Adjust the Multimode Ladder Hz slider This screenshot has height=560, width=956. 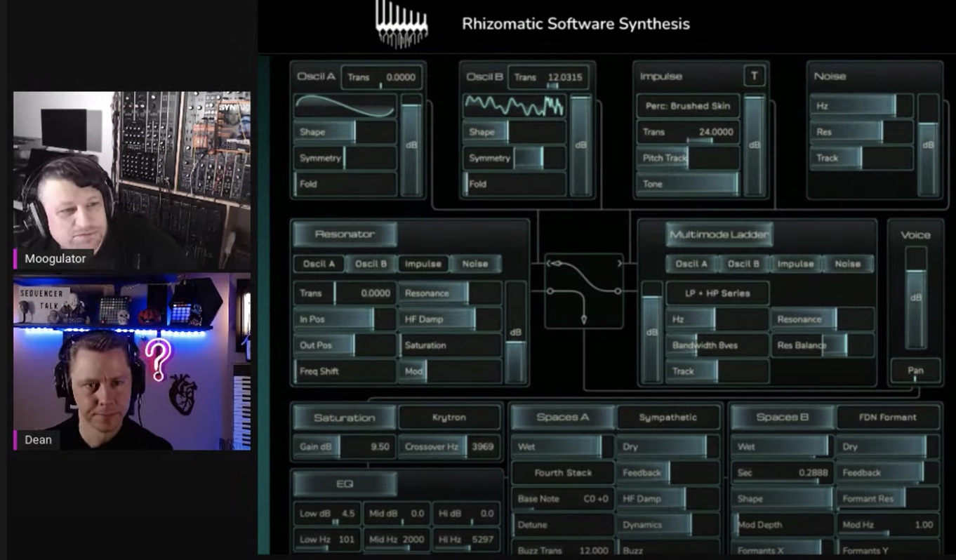point(717,319)
